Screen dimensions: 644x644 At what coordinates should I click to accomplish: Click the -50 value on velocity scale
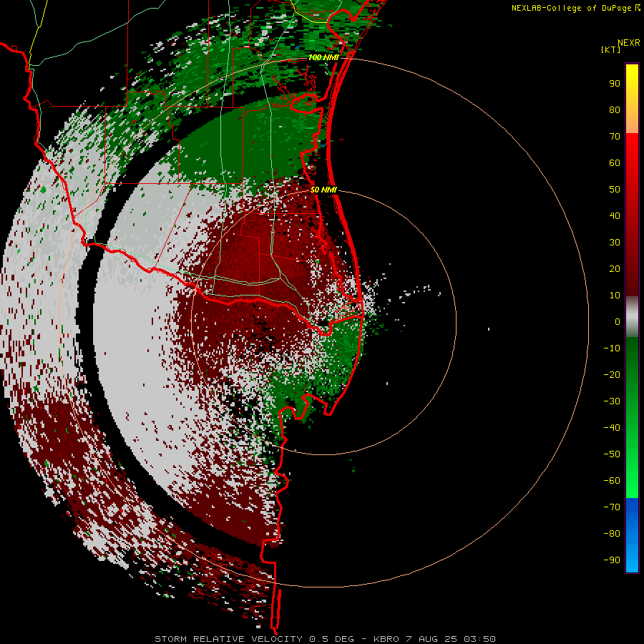coord(612,454)
